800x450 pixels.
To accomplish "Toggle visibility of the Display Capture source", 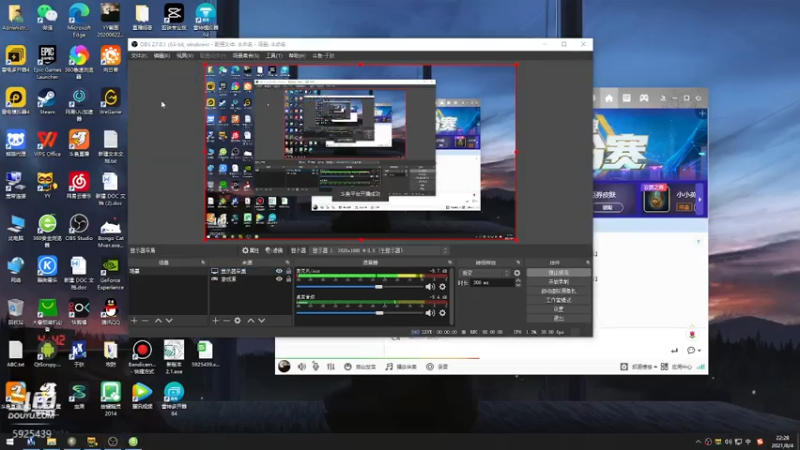I will pos(279,271).
